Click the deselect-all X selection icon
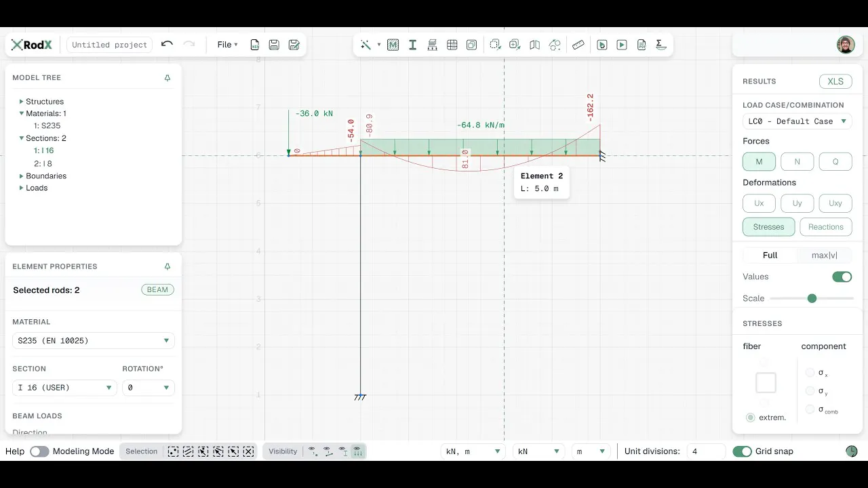868x488 pixels. point(248,451)
